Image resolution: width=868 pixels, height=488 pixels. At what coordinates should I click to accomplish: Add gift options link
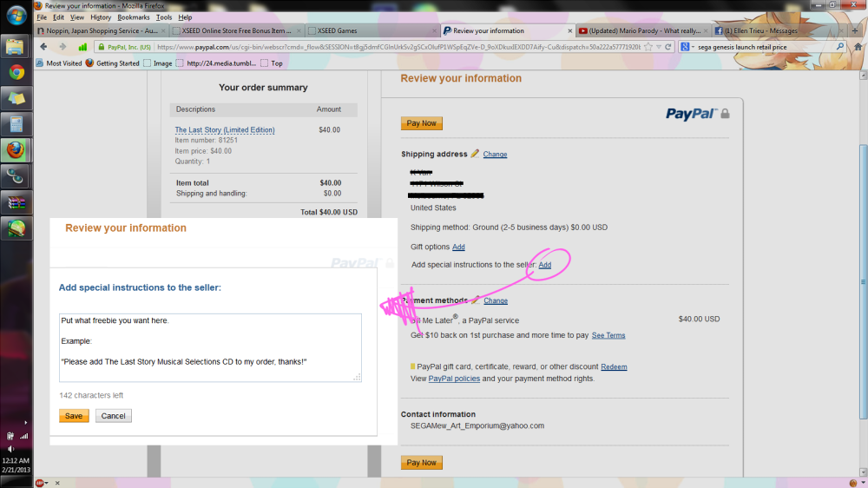(x=458, y=247)
